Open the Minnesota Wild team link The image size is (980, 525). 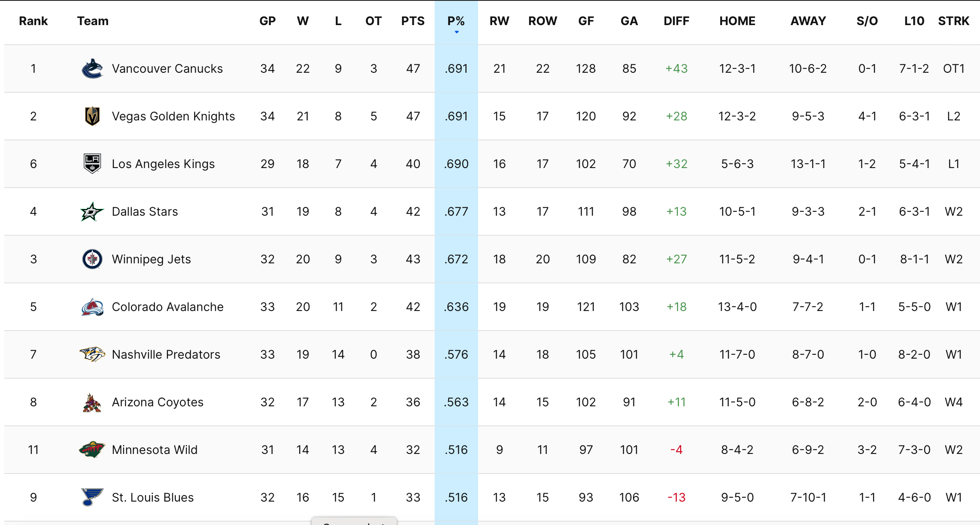[x=155, y=450]
